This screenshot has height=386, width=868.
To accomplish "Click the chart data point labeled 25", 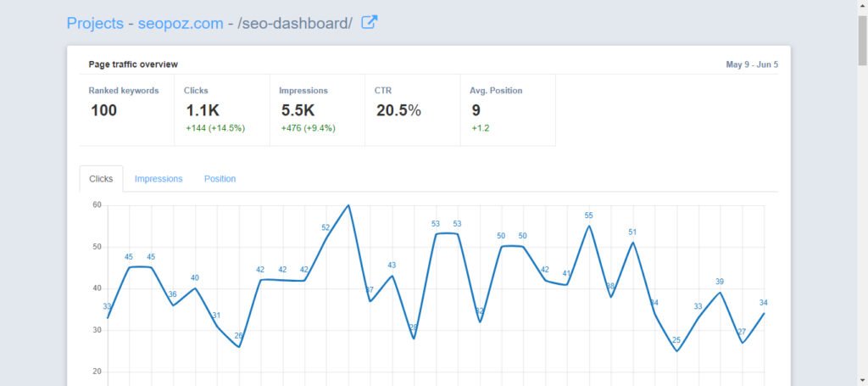I will [x=676, y=351].
